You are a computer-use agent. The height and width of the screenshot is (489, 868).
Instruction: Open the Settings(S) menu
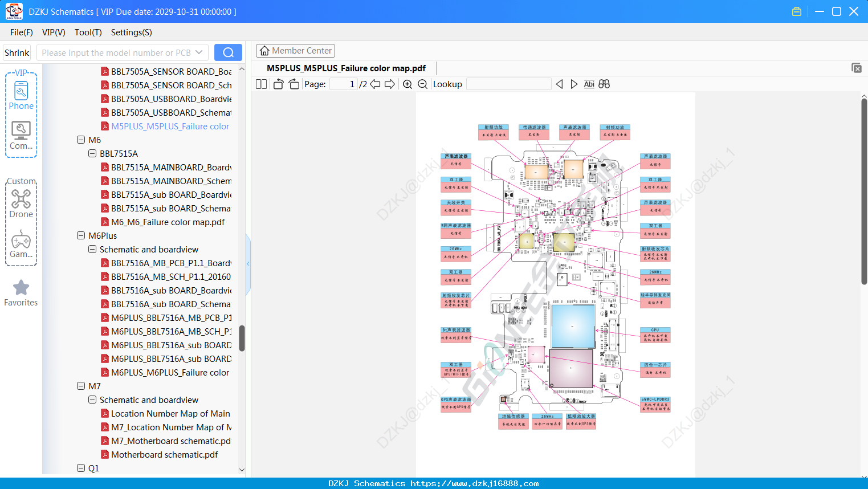point(132,32)
